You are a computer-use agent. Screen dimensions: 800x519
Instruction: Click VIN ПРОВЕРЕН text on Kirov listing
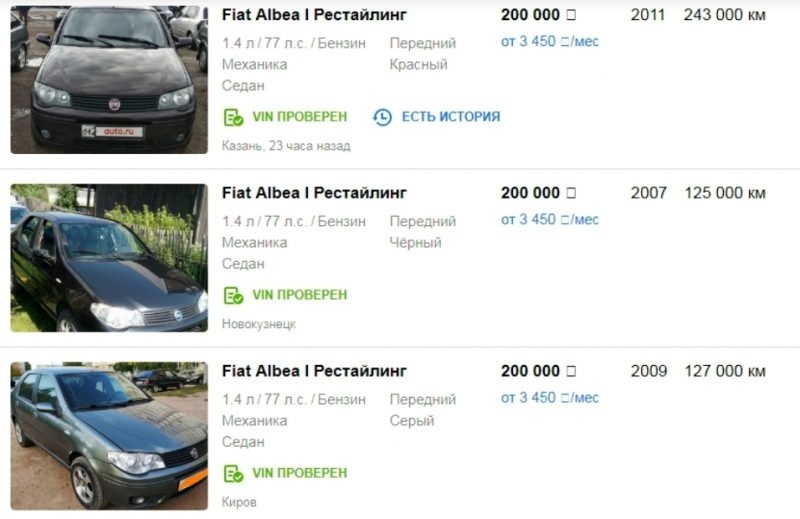point(299,473)
